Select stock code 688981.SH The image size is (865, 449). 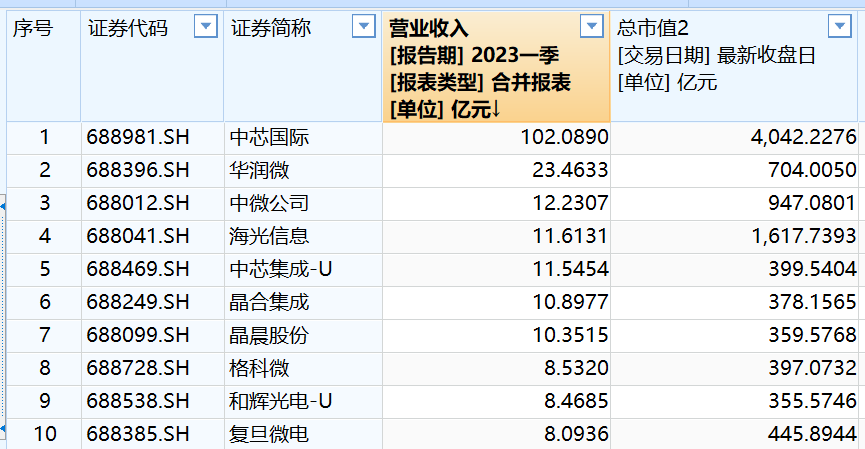click(x=138, y=137)
